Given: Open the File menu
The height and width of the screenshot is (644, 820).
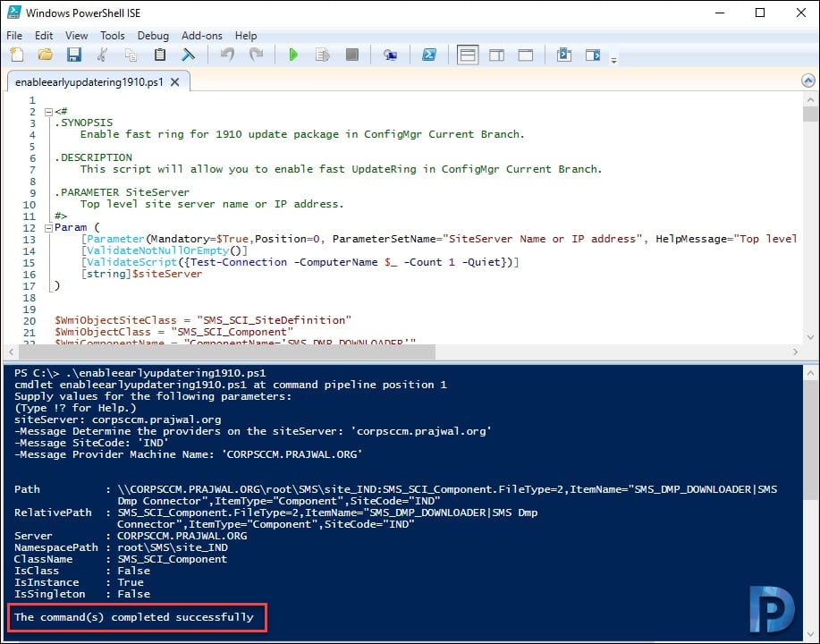Looking at the screenshot, I should click(14, 36).
